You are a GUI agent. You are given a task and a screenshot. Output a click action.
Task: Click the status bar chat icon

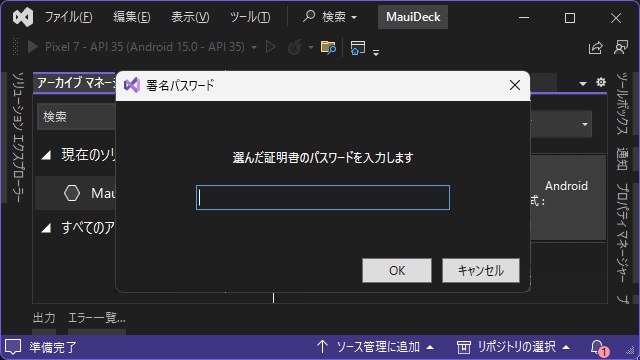pyautogui.click(x=13, y=347)
